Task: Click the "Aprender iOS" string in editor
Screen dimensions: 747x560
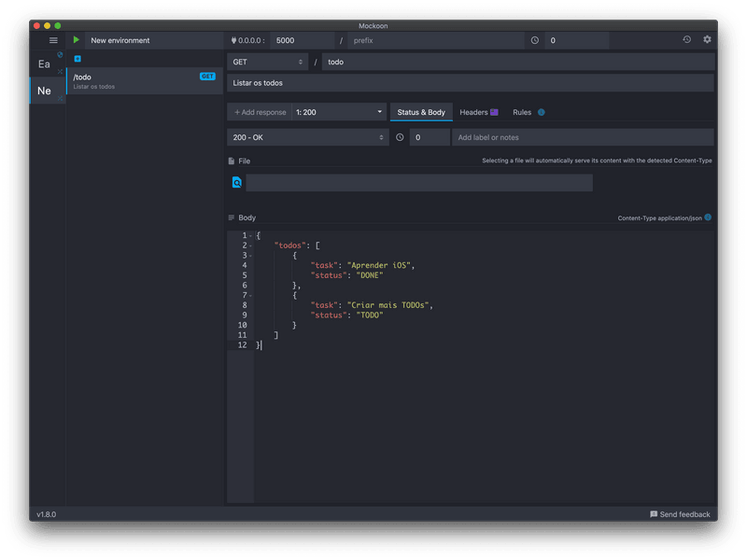Action: (381, 265)
